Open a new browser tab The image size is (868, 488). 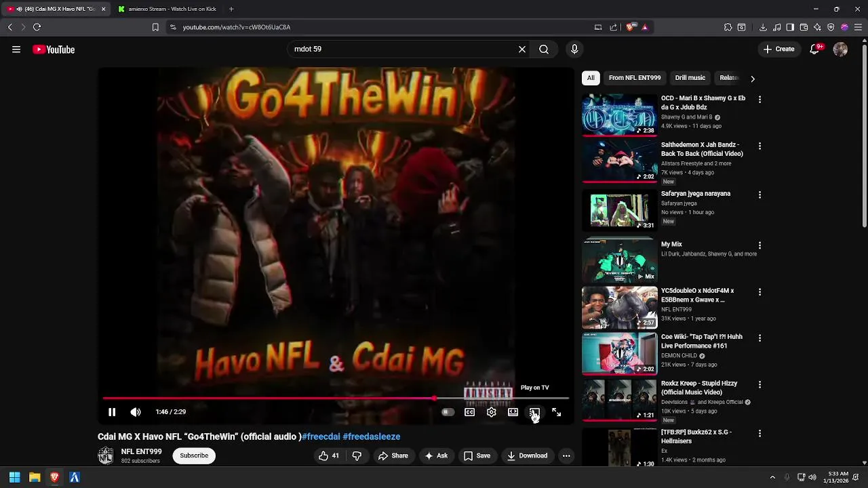(231, 9)
